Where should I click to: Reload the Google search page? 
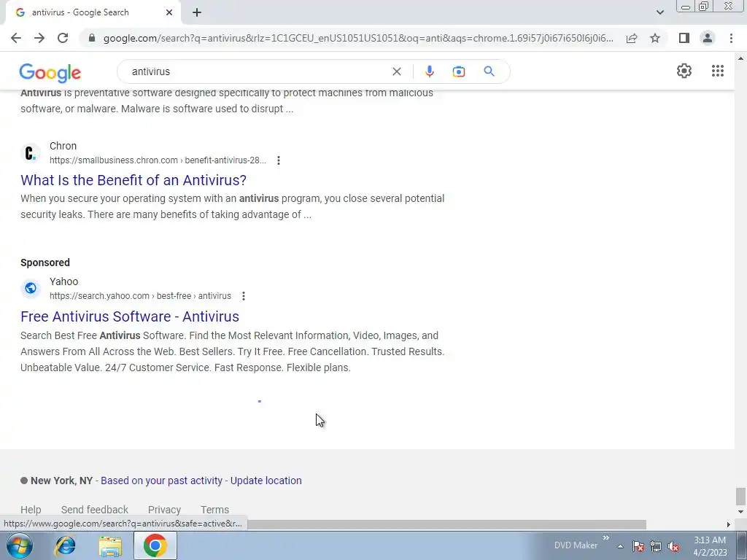point(63,38)
